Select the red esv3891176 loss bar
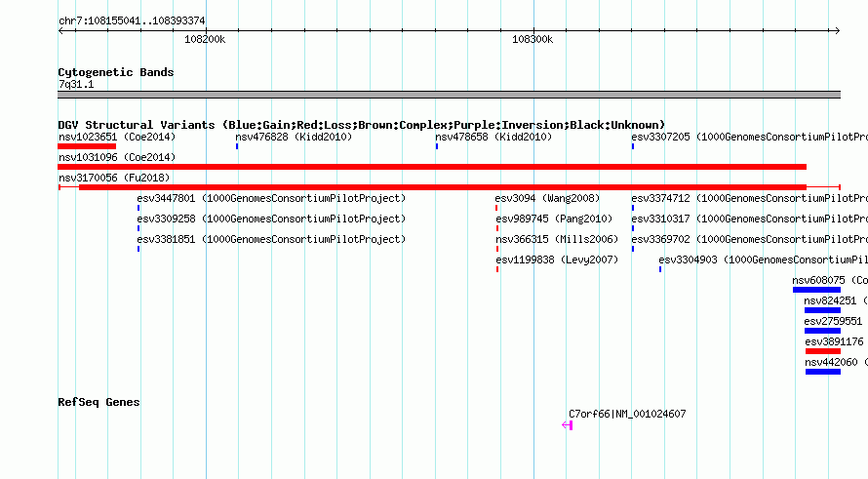 pos(823,351)
